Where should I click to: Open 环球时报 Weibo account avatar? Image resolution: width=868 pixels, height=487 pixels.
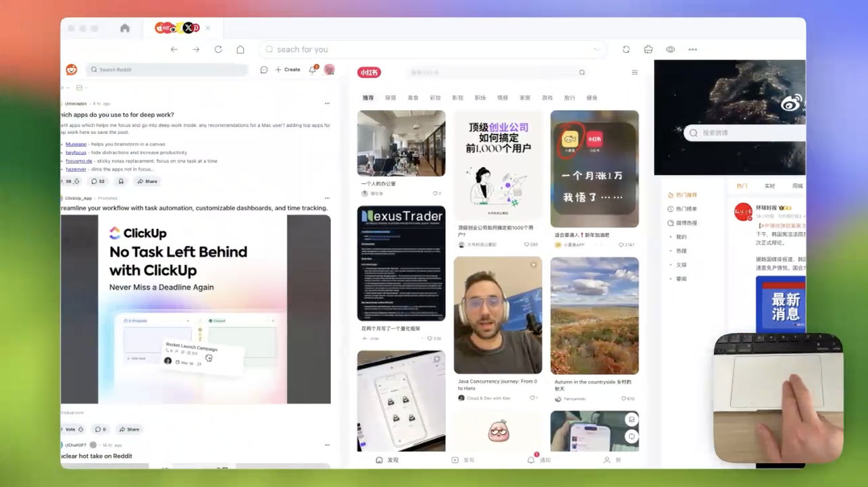click(743, 211)
